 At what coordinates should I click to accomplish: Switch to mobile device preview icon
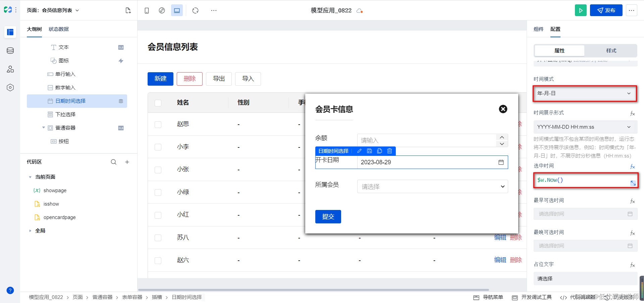tap(147, 10)
